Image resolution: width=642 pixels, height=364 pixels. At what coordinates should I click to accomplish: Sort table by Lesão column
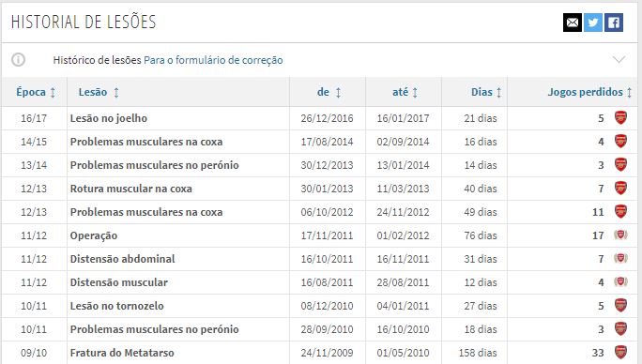99,92
